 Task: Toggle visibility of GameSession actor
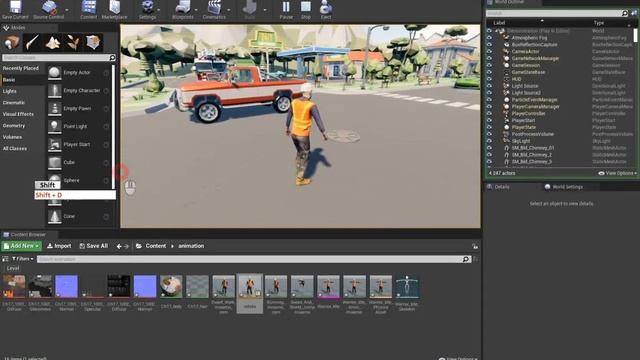(x=489, y=65)
